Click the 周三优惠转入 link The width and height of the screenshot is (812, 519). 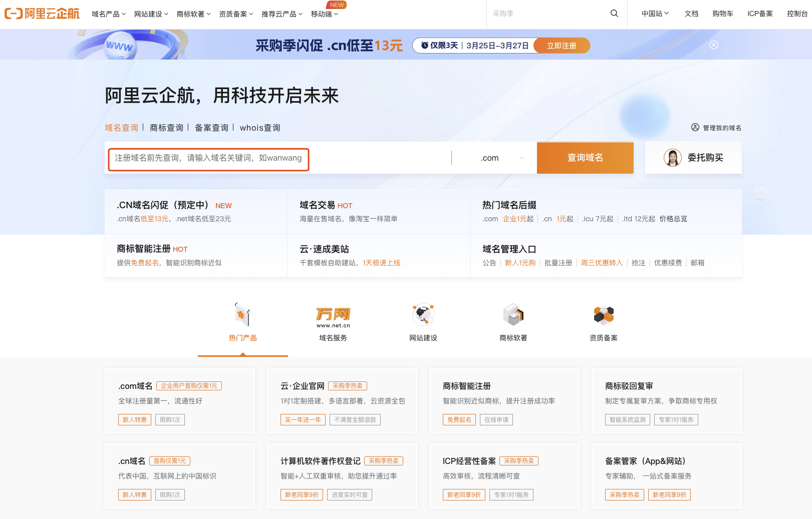point(602,263)
